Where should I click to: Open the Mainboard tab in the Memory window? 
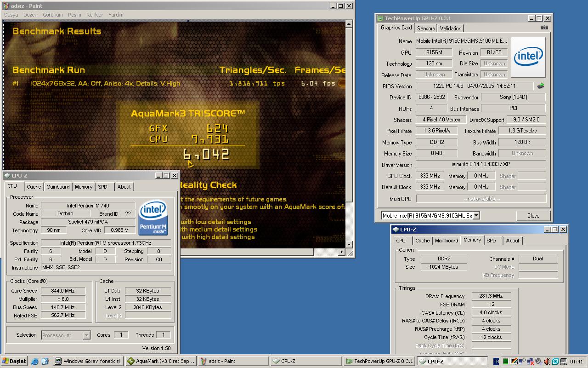coord(447,241)
